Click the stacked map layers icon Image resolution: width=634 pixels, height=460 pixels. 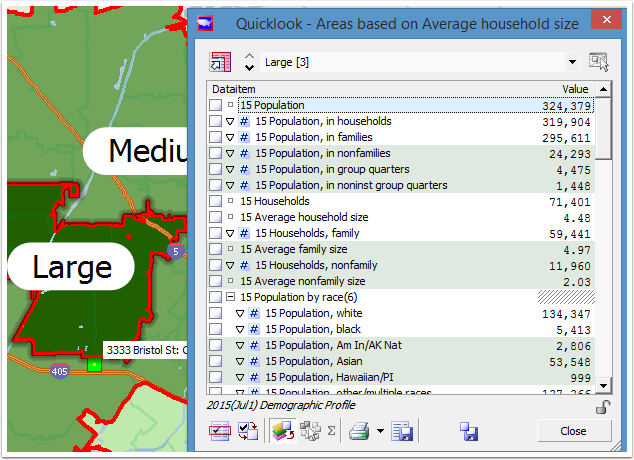(x=283, y=432)
